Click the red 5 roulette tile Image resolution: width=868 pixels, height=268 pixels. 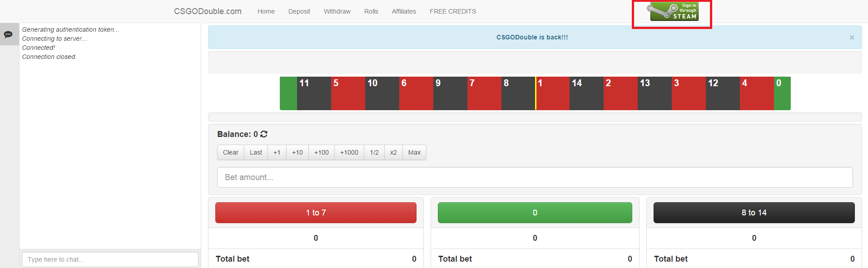click(x=348, y=93)
